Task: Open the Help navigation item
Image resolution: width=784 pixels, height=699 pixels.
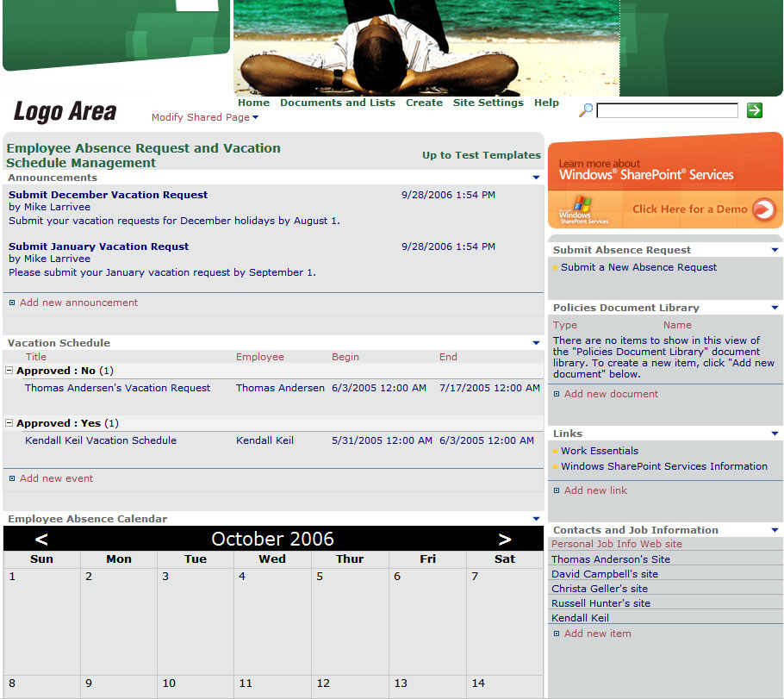Action: point(546,103)
